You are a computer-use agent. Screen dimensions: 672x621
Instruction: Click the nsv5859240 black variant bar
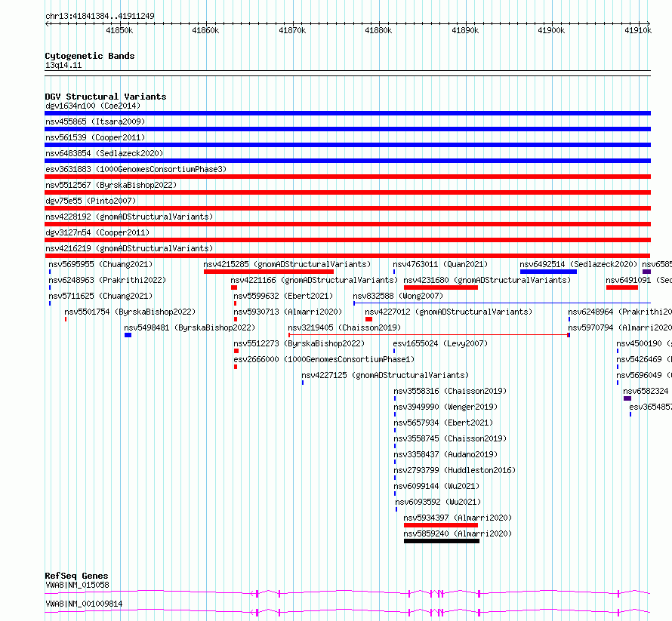click(442, 541)
